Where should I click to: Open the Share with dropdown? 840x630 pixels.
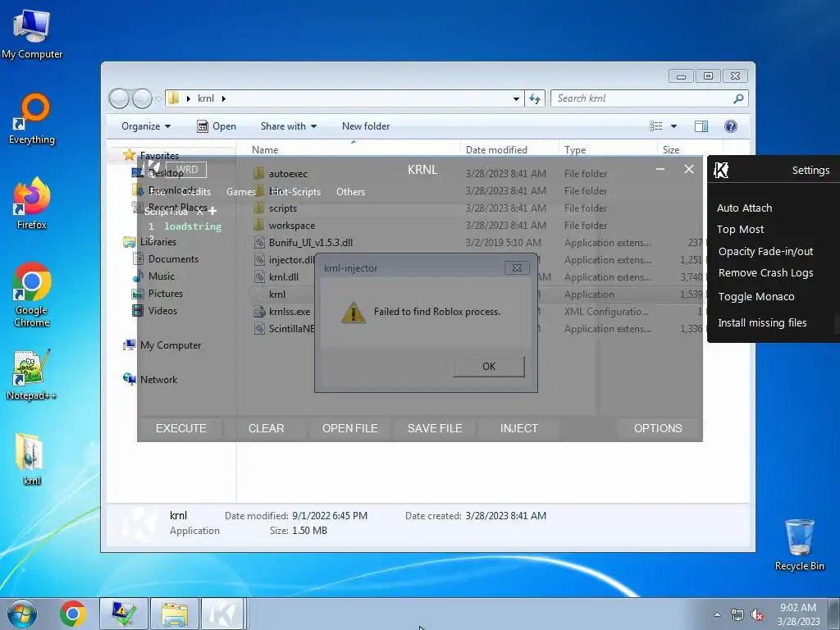[x=288, y=126]
